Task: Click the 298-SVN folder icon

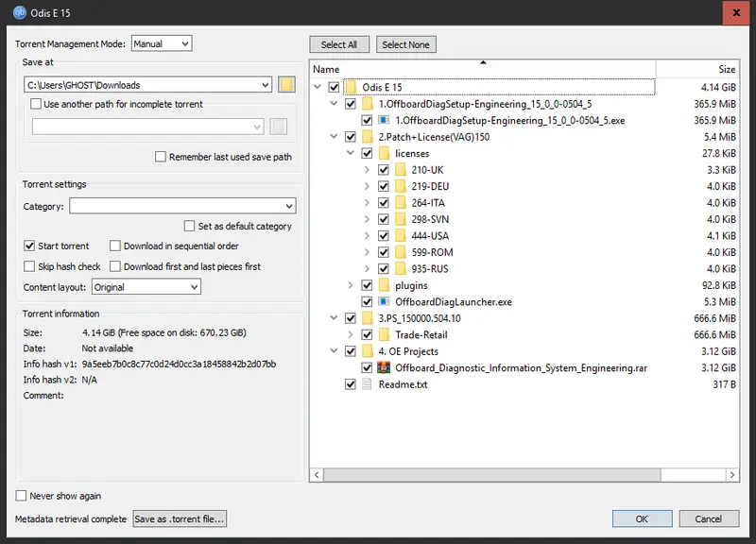Action: tap(400, 219)
